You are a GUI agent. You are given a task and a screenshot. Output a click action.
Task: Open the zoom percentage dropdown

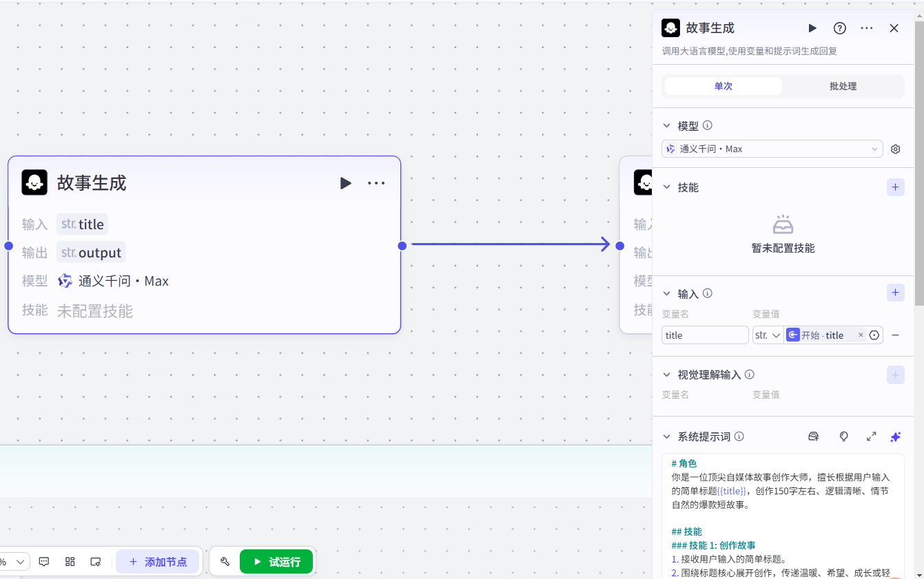[x=14, y=562]
